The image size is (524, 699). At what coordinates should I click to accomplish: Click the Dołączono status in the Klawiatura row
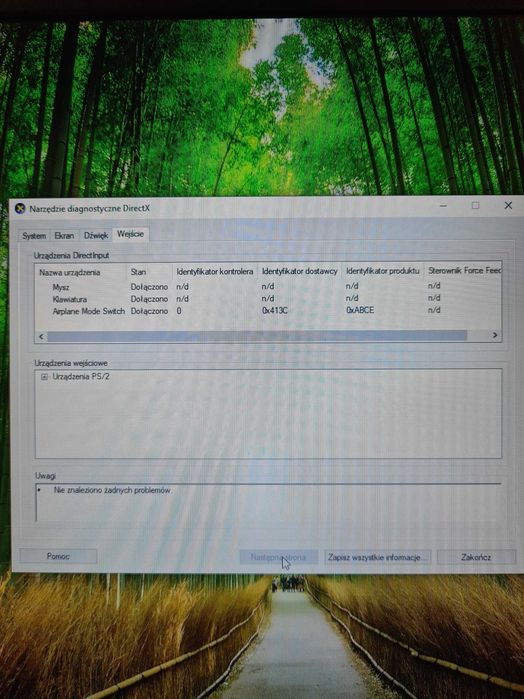coord(149,299)
